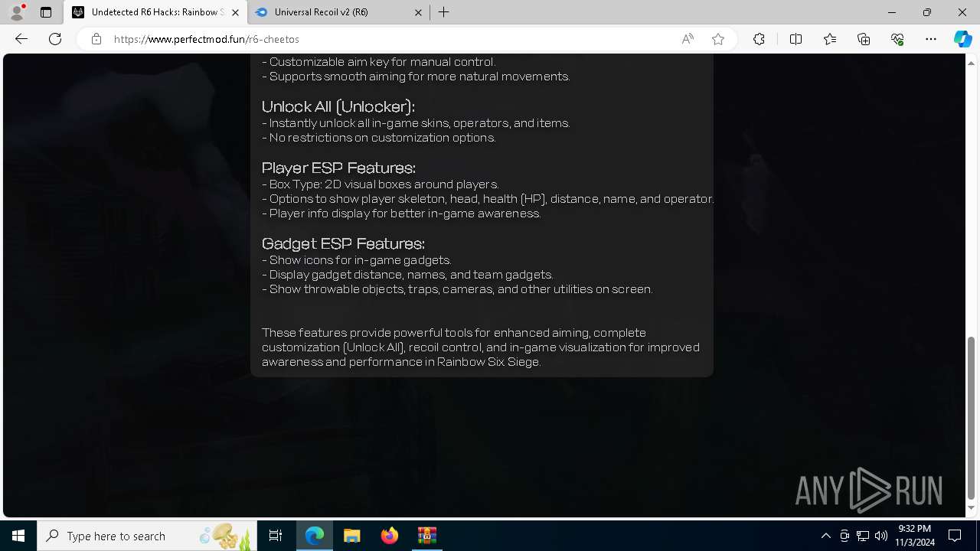Screen dimensions: 980x551
Task: Click 'Show throwable objects, traps' line
Action: click(457, 289)
